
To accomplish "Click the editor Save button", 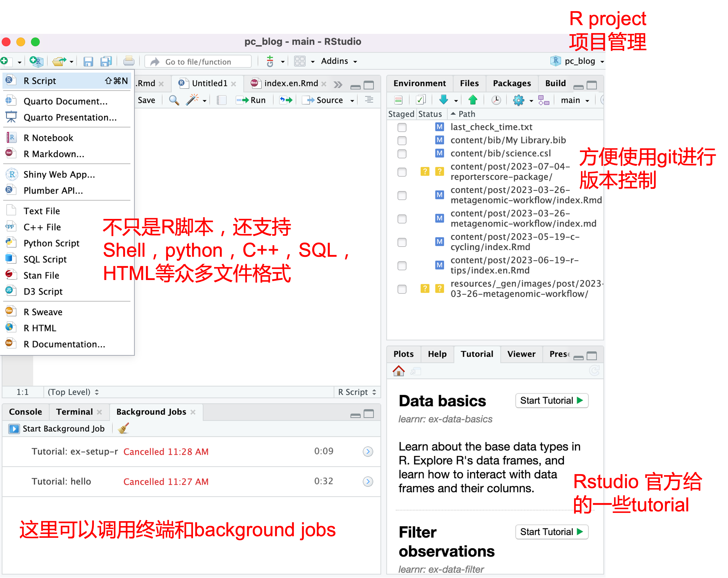I will (146, 100).
